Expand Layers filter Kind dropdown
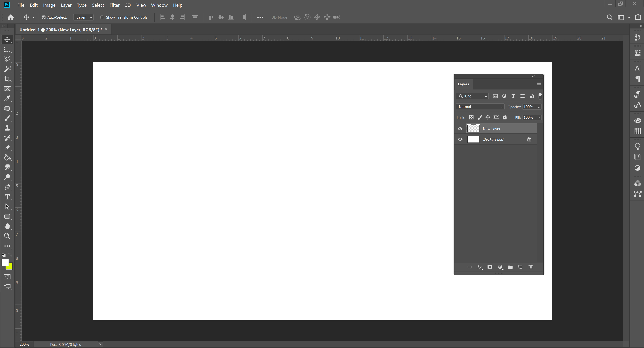This screenshot has height=348, width=644. [x=485, y=96]
